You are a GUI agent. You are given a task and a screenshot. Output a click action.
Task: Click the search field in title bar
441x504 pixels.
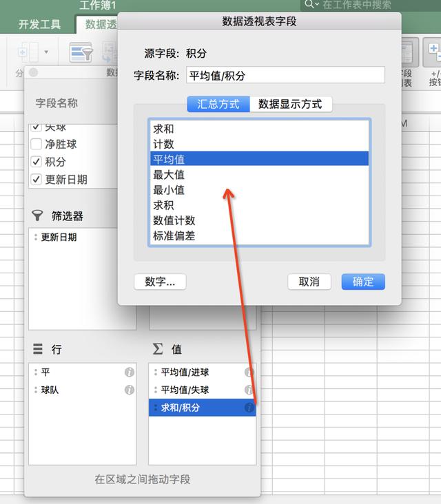click(370, 5)
